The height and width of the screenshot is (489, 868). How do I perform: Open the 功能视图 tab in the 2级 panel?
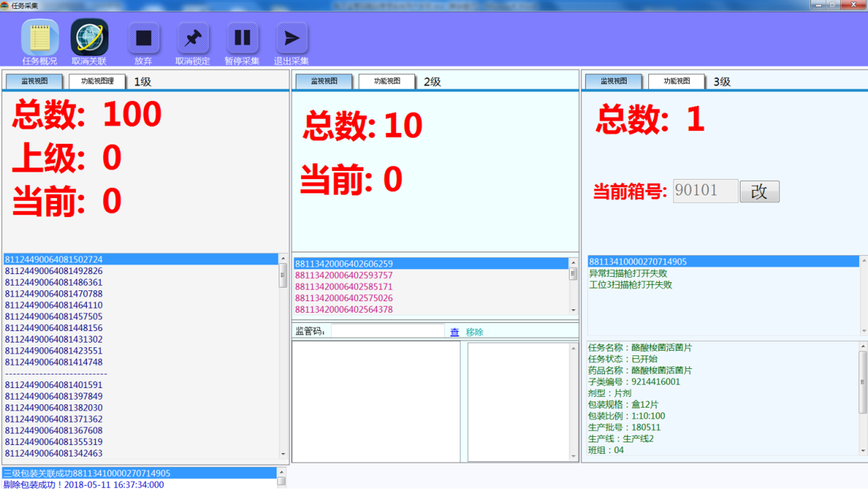[387, 81]
